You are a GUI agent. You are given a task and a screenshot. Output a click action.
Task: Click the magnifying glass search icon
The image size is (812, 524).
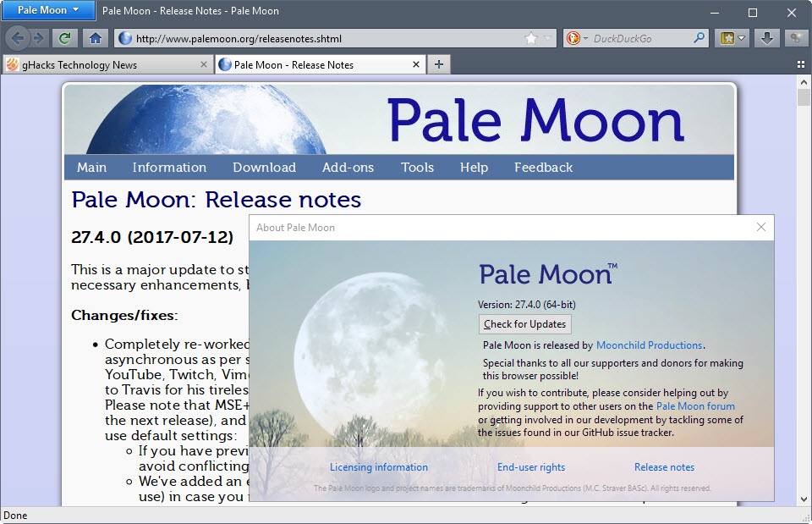coord(699,38)
